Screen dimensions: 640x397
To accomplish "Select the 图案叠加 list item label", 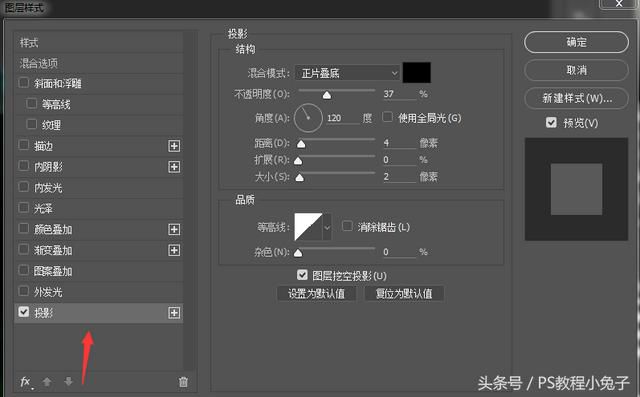I will tap(53, 271).
